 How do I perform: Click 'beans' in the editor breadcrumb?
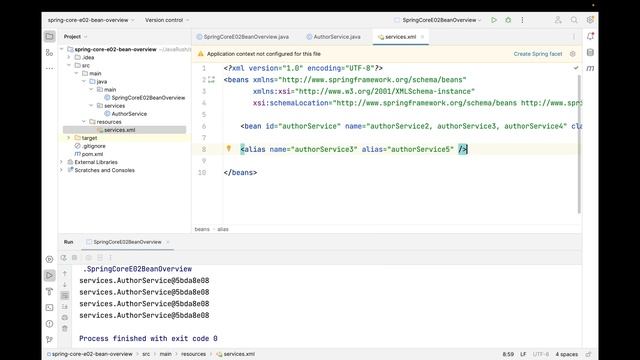(202, 229)
